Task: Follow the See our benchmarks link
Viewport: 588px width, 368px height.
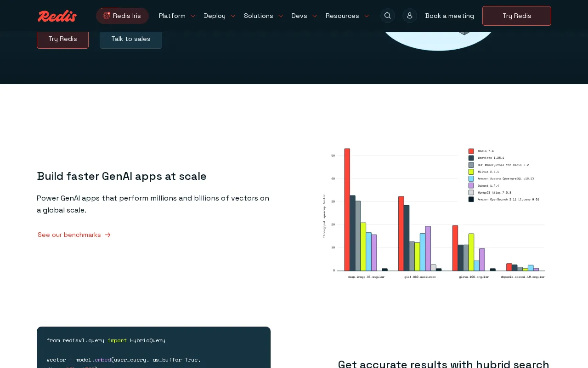Action: click(74, 235)
